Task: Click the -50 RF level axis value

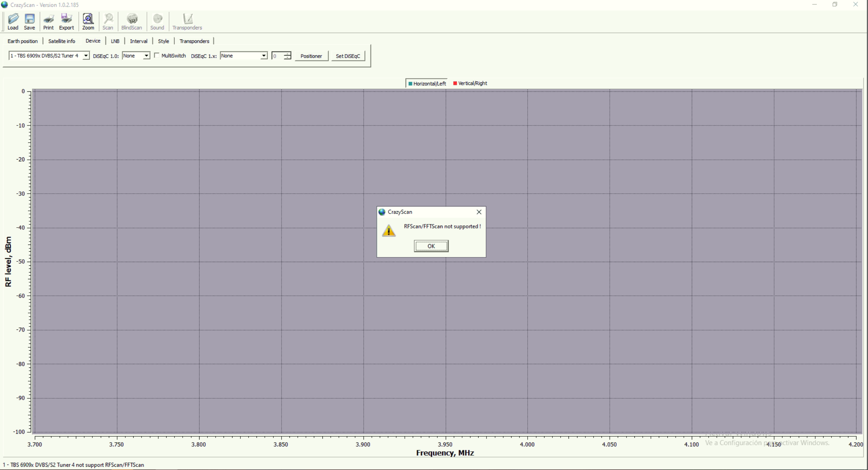Action: click(x=21, y=262)
